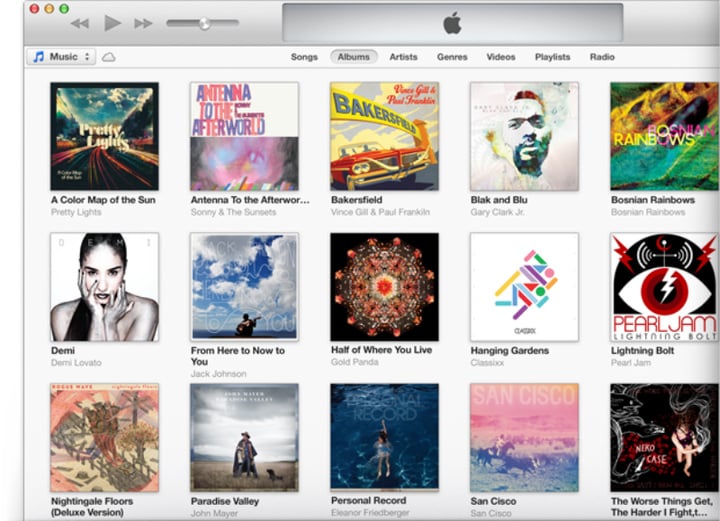The height and width of the screenshot is (521, 720).
Task: Click the 'Nightingale Floors (Deluxe Version)' title
Action: (x=92, y=506)
